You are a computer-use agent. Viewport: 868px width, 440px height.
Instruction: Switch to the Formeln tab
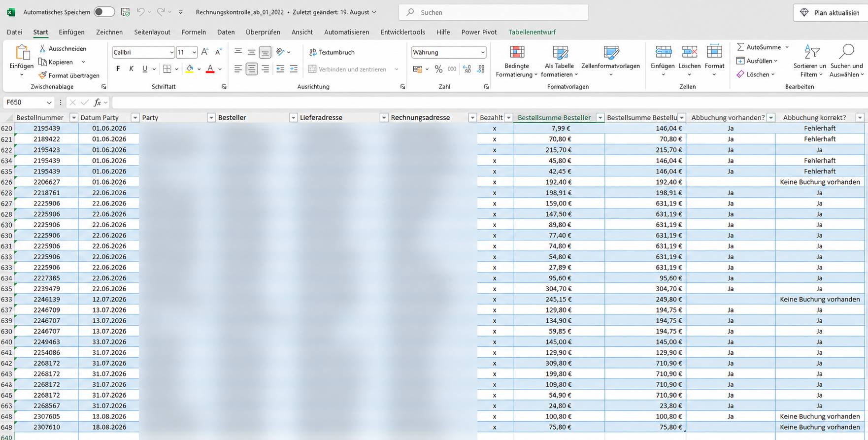click(x=194, y=32)
